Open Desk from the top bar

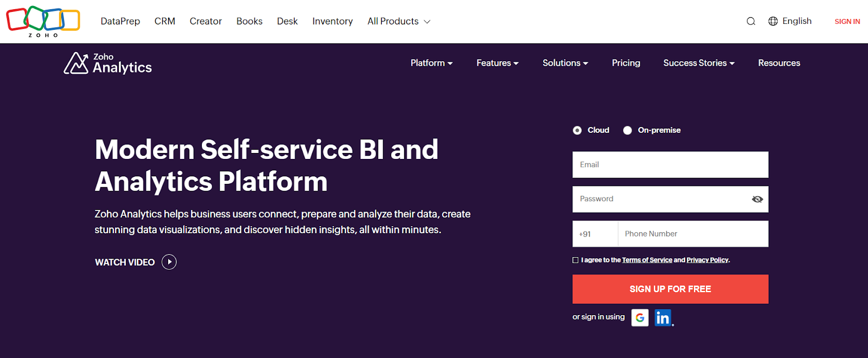288,21
